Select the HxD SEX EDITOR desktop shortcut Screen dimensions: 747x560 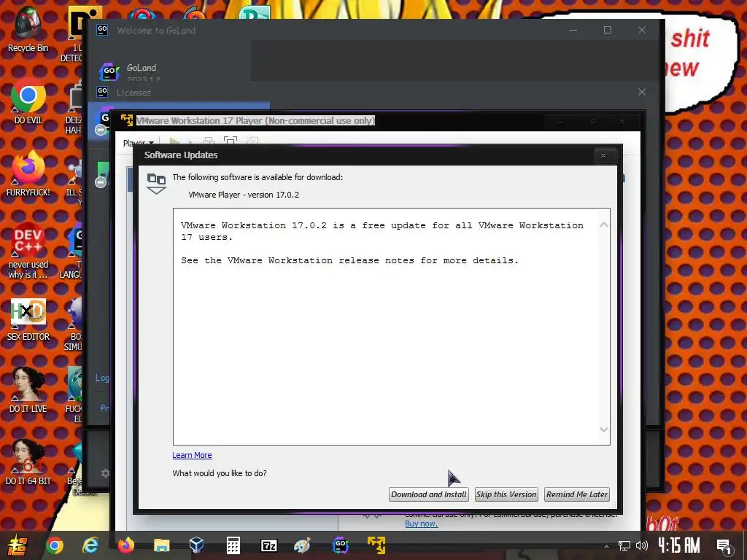click(x=28, y=320)
